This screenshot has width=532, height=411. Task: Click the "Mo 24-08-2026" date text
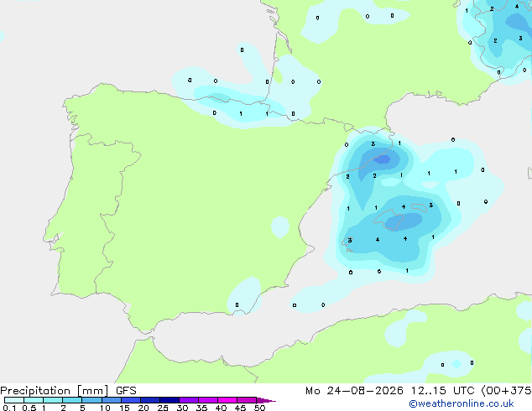[x=355, y=391]
